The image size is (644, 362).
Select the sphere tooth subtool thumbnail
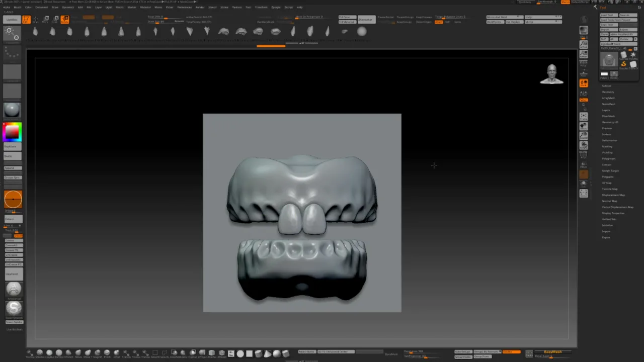(x=362, y=32)
